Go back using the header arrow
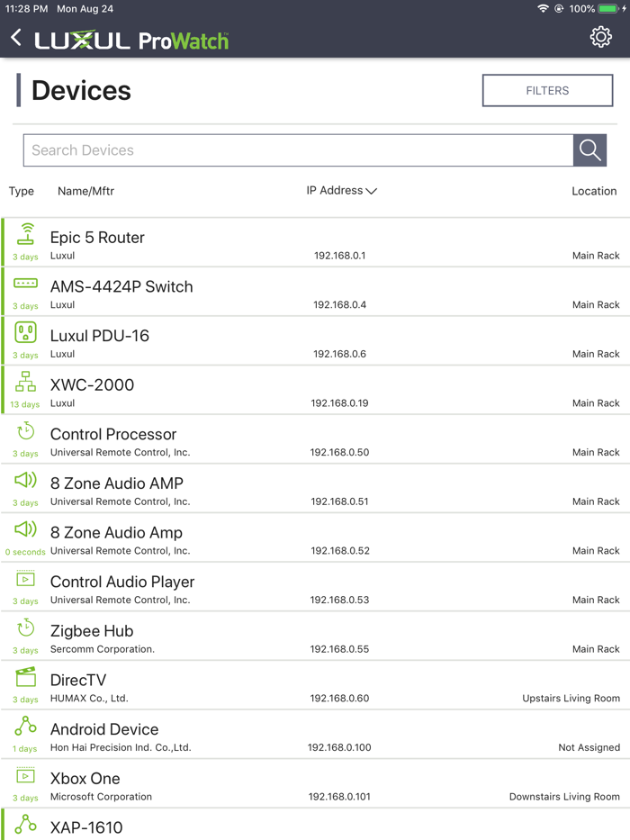 (16, 38)
